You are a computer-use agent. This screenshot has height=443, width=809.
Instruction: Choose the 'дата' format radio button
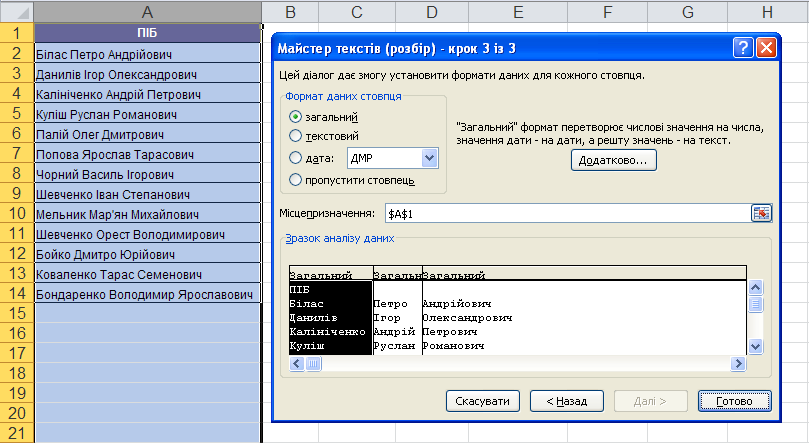point(295,157)
